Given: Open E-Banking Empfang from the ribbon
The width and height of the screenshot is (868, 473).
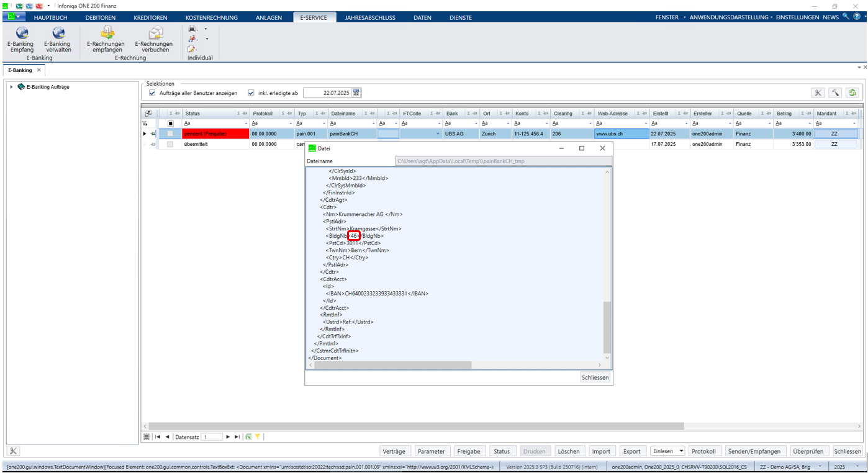Looking at the screenshot, I should (x=22, y=38).
